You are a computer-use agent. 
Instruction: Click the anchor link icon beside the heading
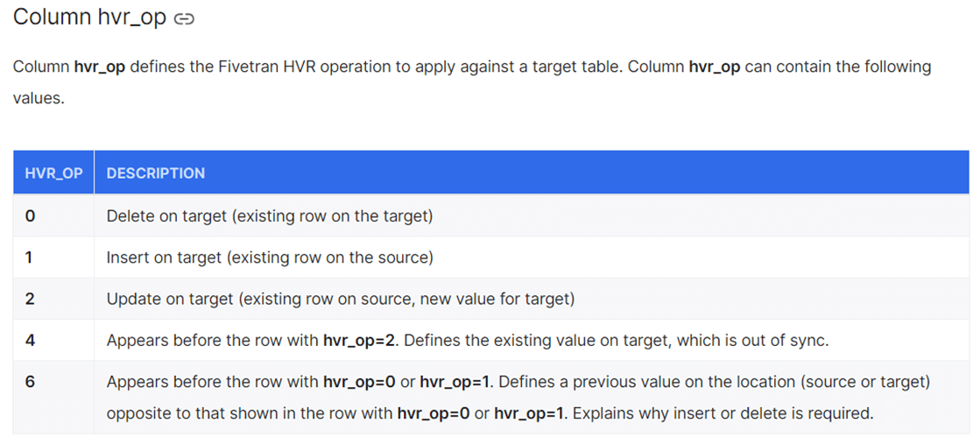184,19
